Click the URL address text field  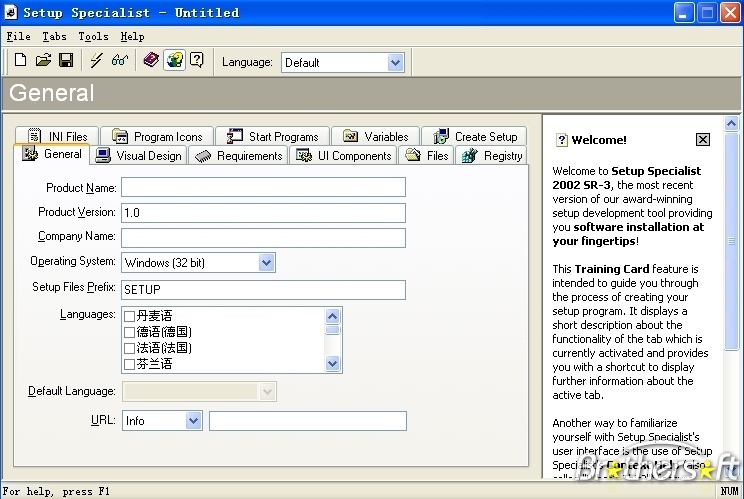coord(307,421)
